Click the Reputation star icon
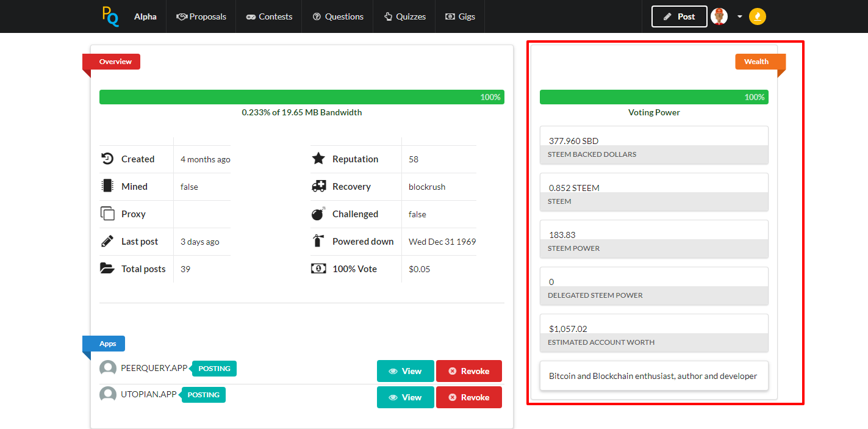 click(318, 159)
